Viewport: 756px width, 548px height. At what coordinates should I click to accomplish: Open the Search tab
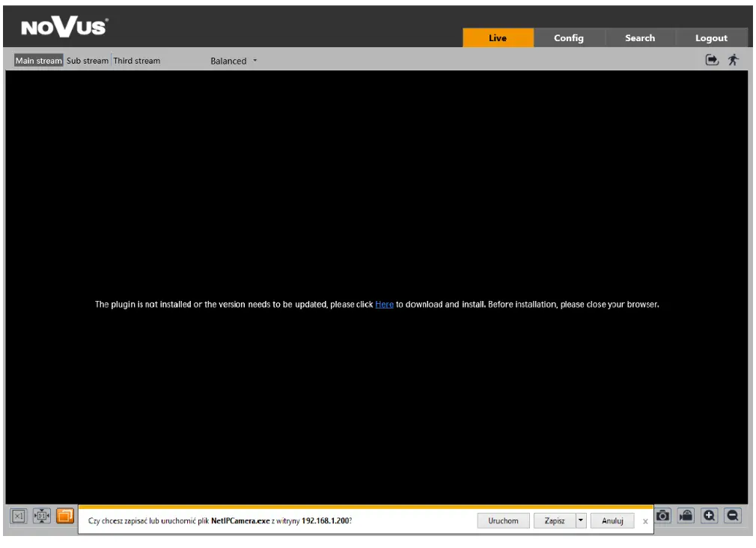[x=640, y=37]
